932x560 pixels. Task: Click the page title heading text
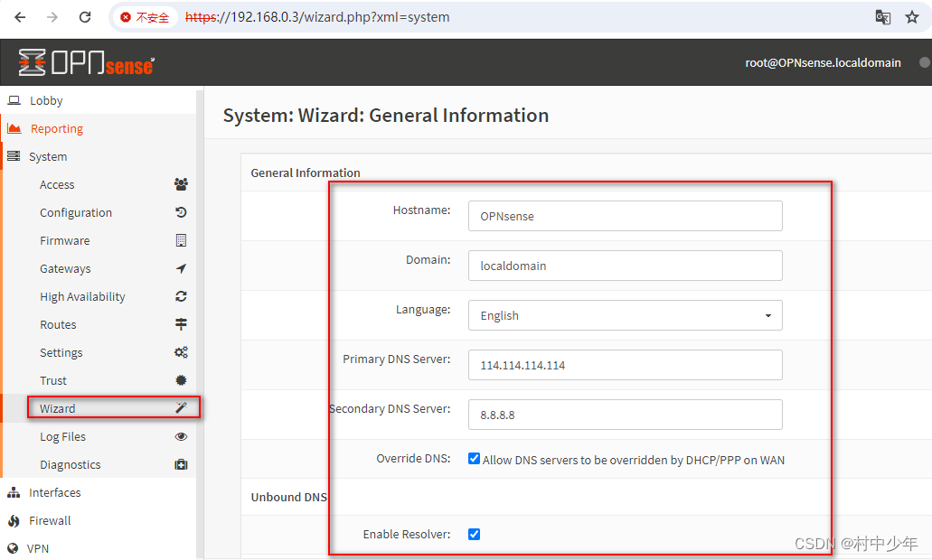pyautogui.click(x=386, y=116)
